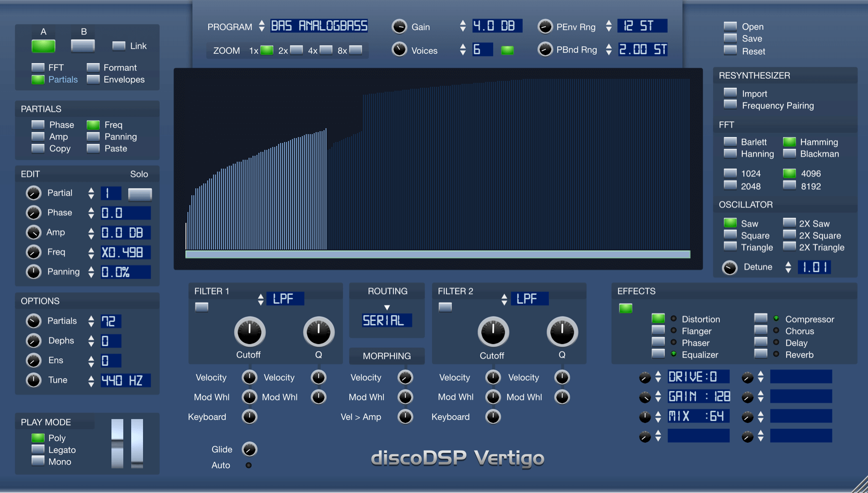Click the Voices knob
The height and width of the screenshot is (493, 868).
point(399,49)
